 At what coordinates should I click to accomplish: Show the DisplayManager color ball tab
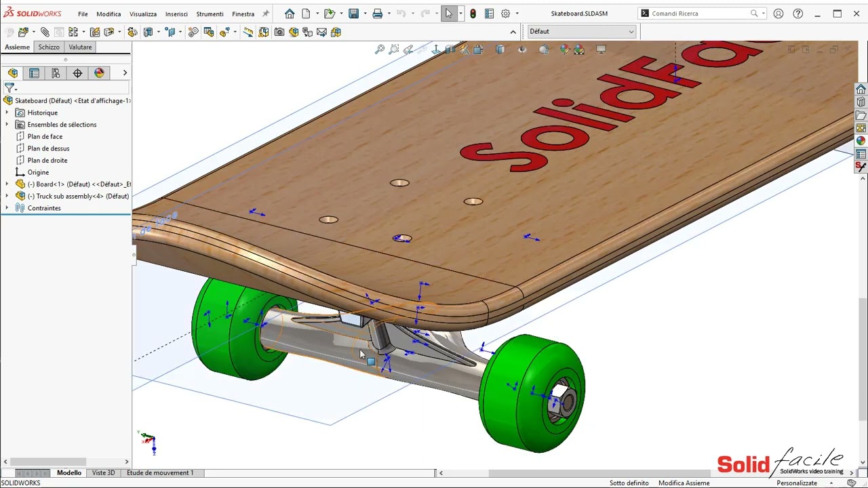(99, 73)
